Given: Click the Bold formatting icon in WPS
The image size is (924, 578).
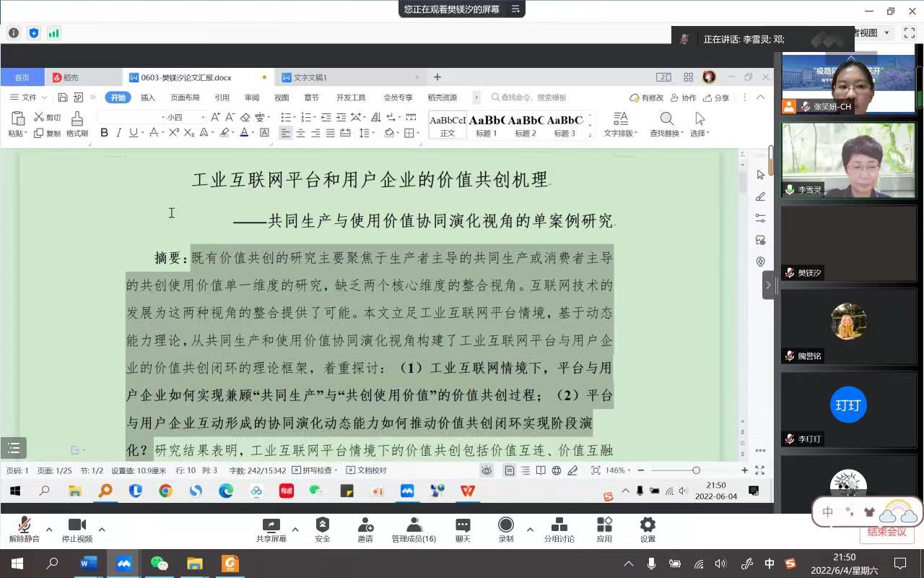Looking at the screenshot, I should click(104, 133).
